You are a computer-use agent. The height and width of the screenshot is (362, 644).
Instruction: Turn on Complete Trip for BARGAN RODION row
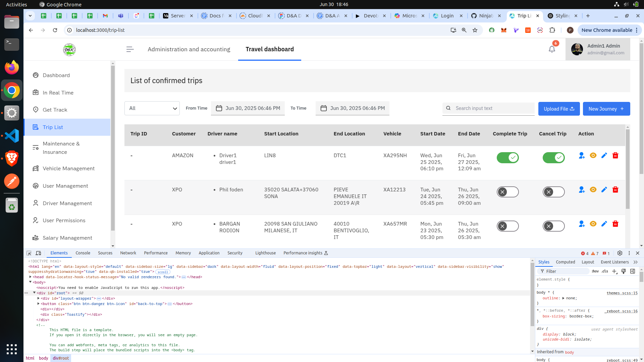507,226
